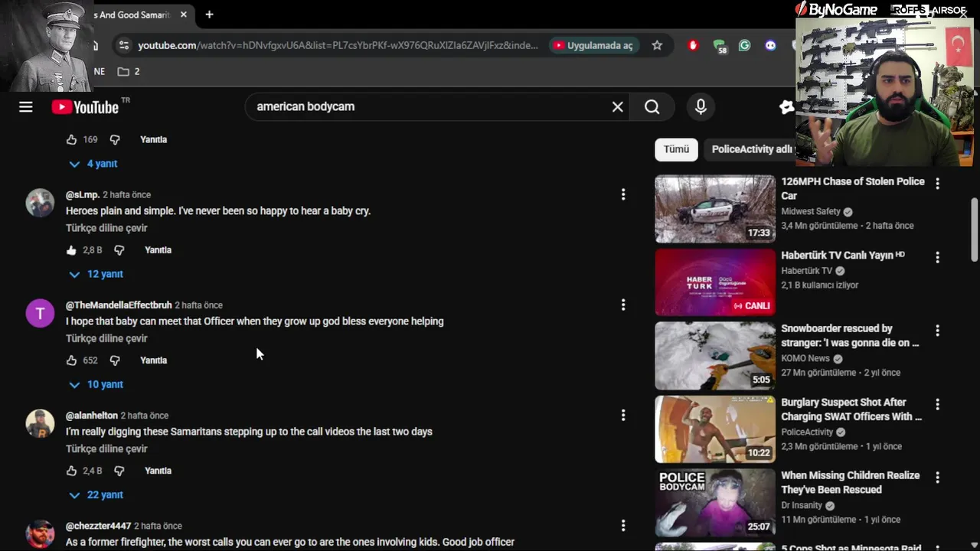980x551 pixels.
Task: Dislike the comment with 169 likes
Action: (x=115, y=140)
